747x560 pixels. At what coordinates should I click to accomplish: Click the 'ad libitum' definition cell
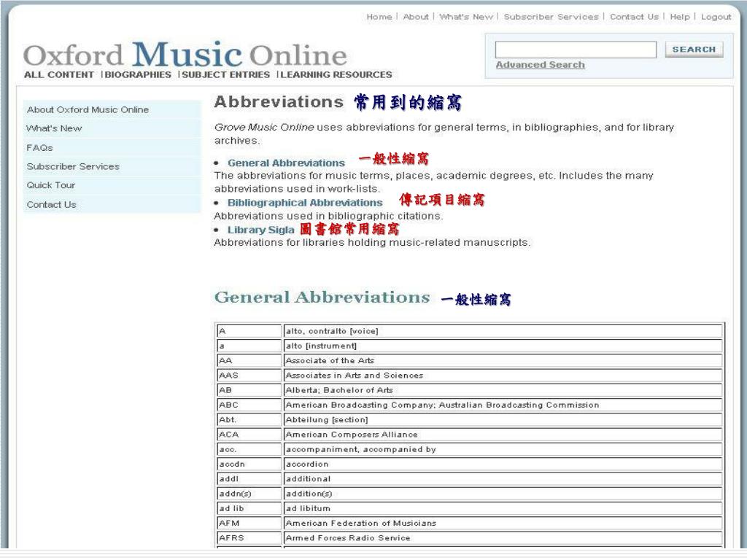click(x=503, y=508)
